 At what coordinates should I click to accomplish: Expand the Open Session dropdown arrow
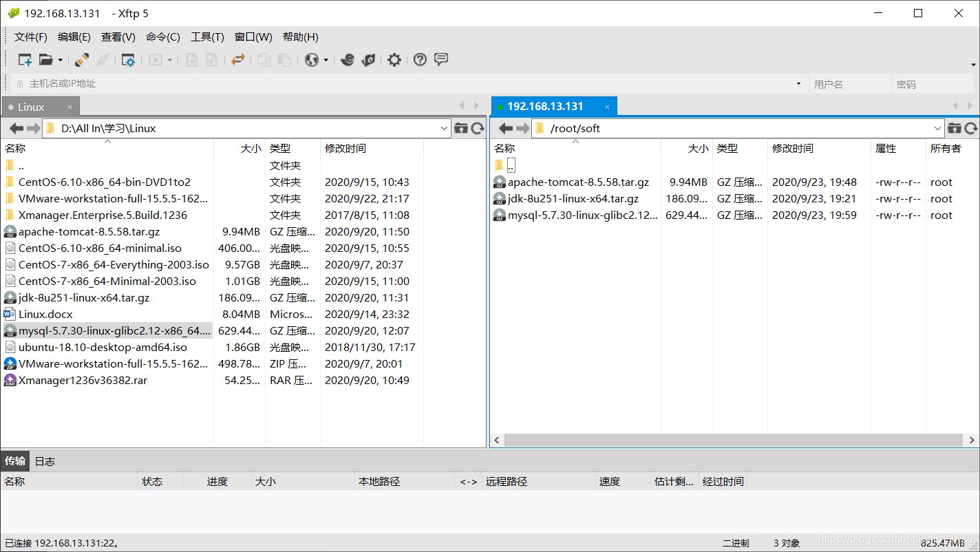tap(61, 60)
